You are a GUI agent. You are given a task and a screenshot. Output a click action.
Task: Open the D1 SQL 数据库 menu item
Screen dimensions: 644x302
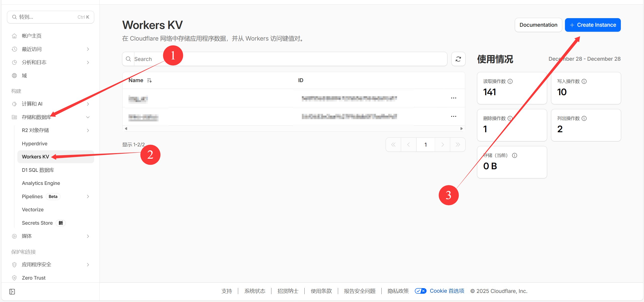(x=38, y=170)
